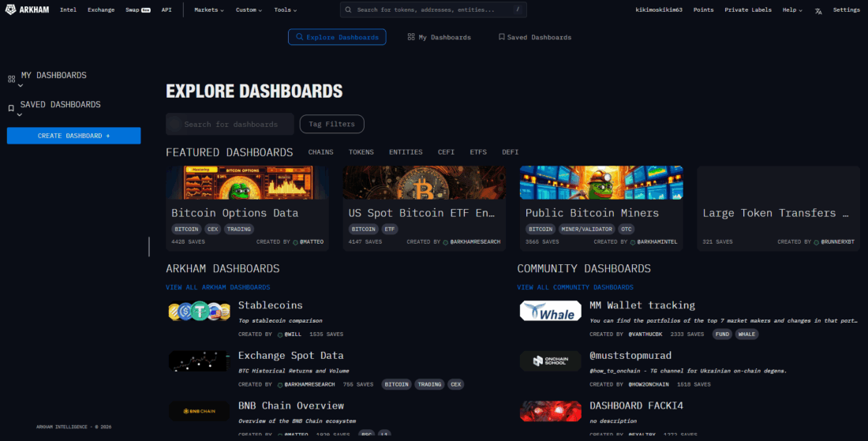Select the ETFS featured category
The height and width of the screenshot is (441, 868).
tap(478, 152)
